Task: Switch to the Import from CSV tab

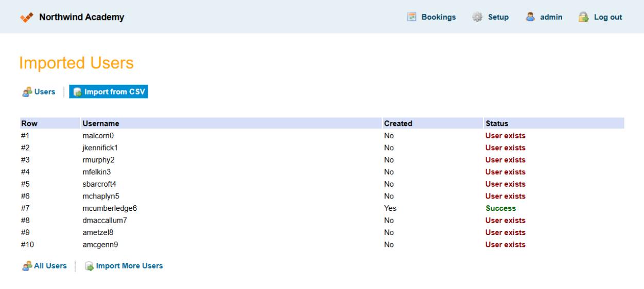Action: 114,92
